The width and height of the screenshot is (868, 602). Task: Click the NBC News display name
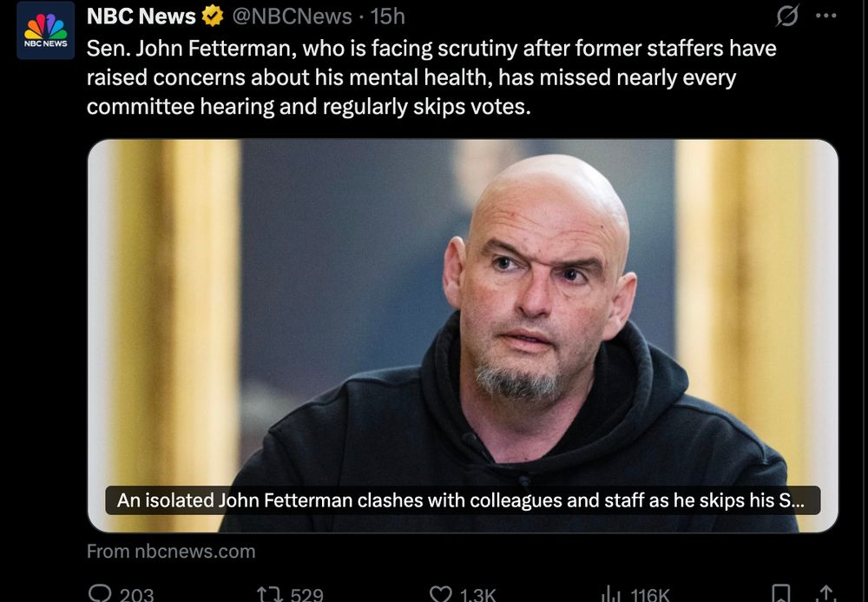[x=141, y=17]
